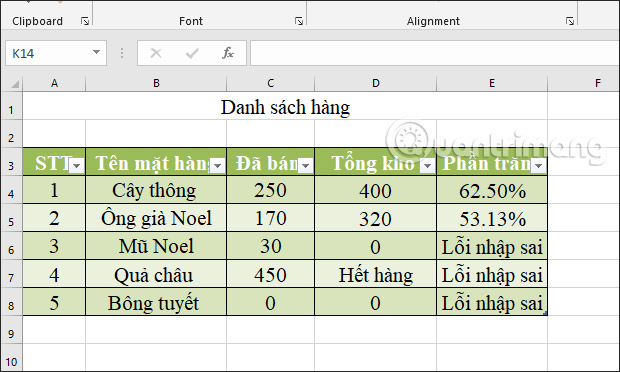Viewport: 620px width, 372px height.
Task: Select column B header
Action: click(x=156, y=83)
